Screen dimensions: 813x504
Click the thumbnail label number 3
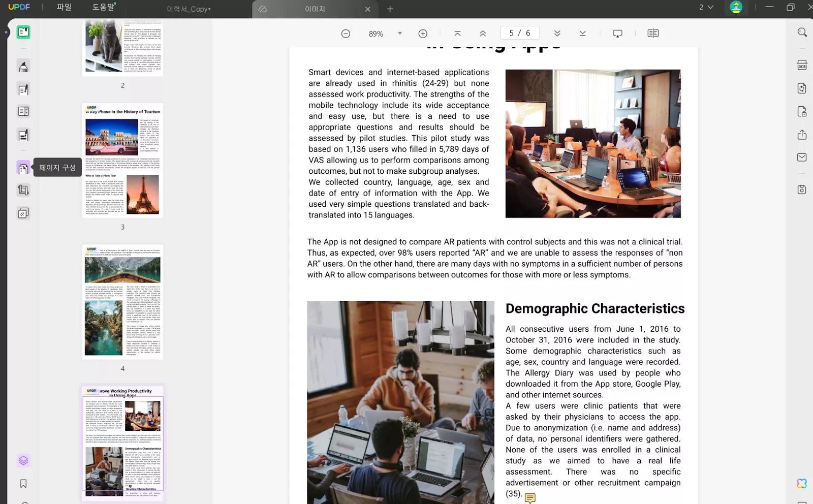click(x=122, y=227)
